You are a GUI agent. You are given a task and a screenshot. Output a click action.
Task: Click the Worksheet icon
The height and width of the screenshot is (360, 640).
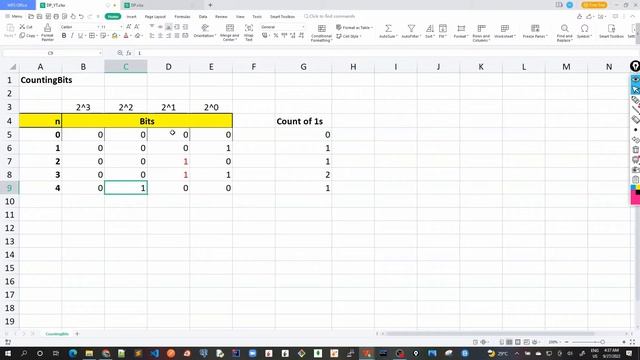click(x=505, y=28)
